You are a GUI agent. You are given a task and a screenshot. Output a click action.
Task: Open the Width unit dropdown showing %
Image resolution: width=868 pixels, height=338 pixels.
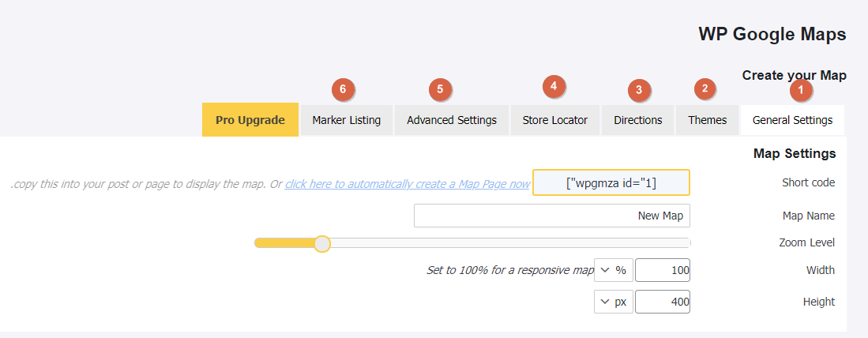coord(614,271)
